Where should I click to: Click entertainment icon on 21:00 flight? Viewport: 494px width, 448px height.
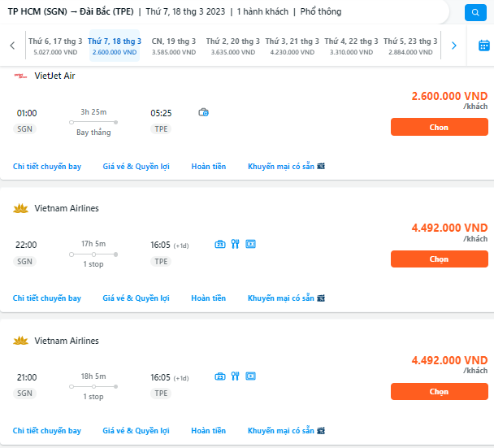[250, 376]
